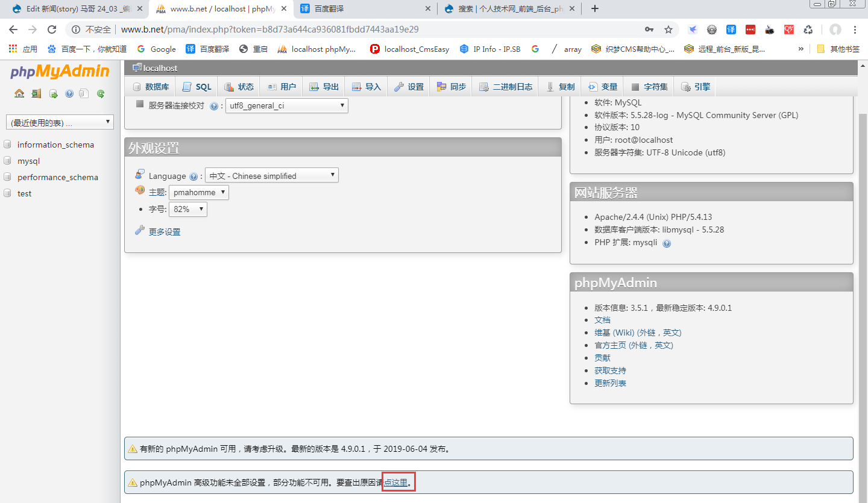Open the SQL tab
868x503 pixels.
pyautogui.click(x=197, y=87)
